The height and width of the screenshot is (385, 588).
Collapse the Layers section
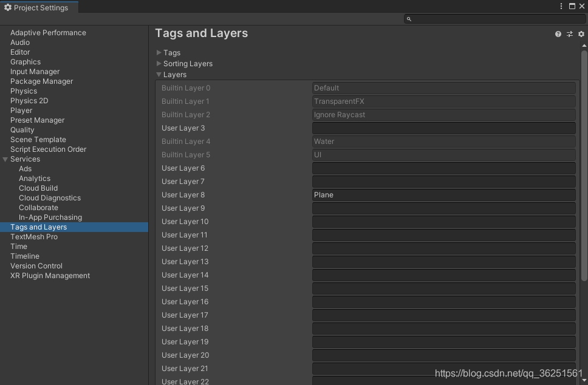pos(159,74)
